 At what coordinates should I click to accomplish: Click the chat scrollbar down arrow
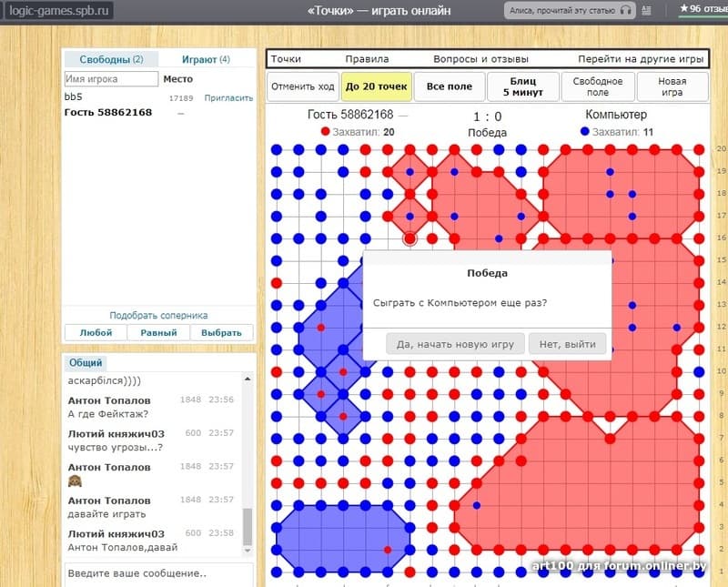point(248,551)
